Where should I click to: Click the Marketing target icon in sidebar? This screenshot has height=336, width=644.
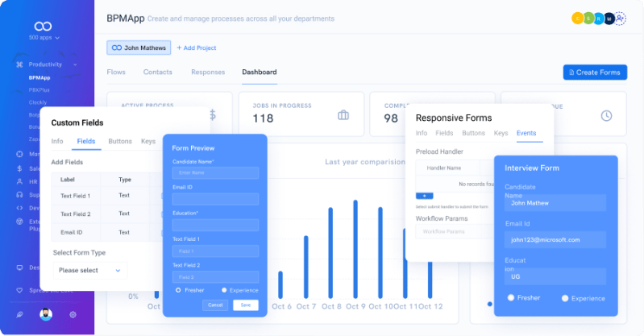[19, 154]
